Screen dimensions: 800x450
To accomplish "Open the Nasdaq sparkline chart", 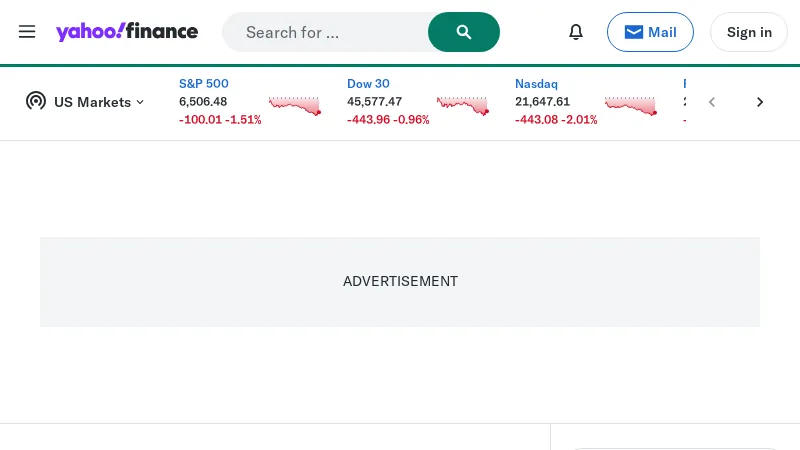I will (x=631, y=105).
